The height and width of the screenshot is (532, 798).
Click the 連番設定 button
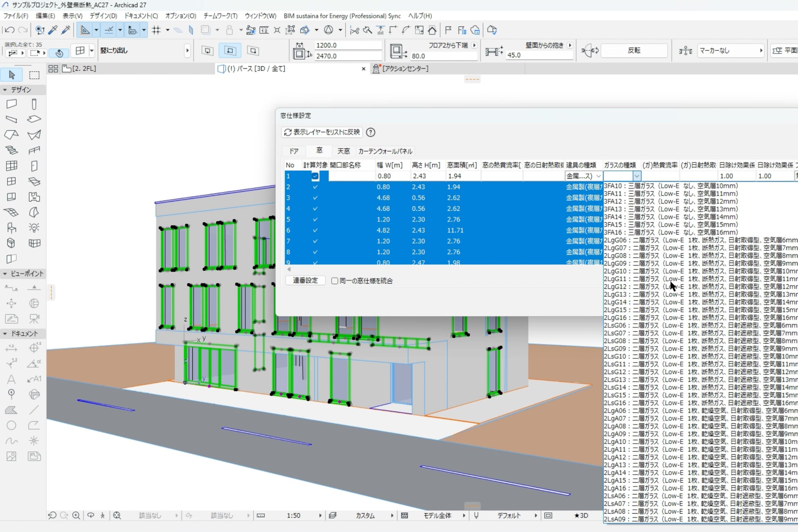(x=305, y=280)
